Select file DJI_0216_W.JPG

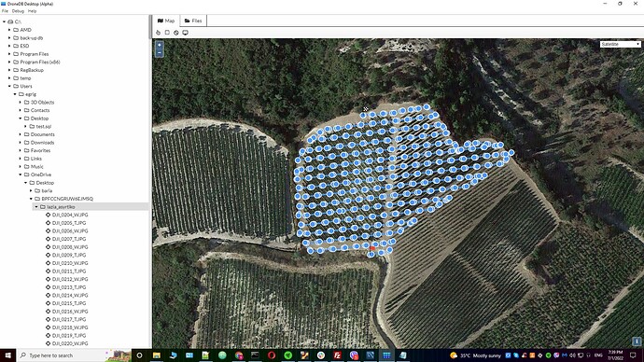tap(70, 311)
